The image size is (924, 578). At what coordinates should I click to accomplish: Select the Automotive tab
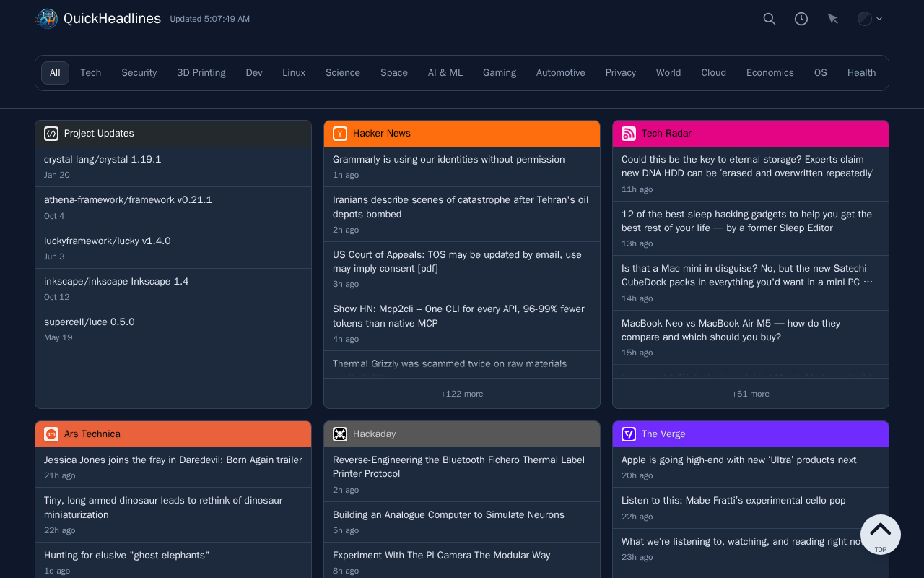[x=561, y=73]
